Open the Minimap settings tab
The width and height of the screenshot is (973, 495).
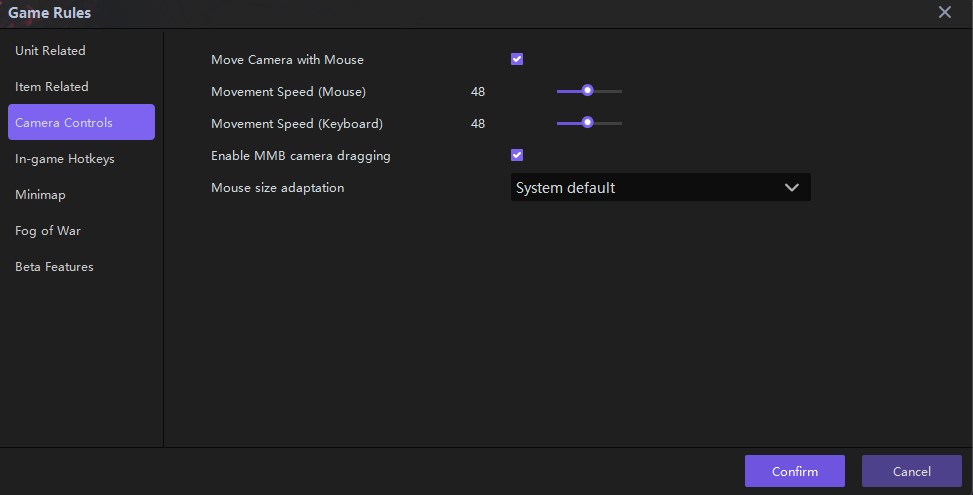pyautogui.click(x=40, y=195)
